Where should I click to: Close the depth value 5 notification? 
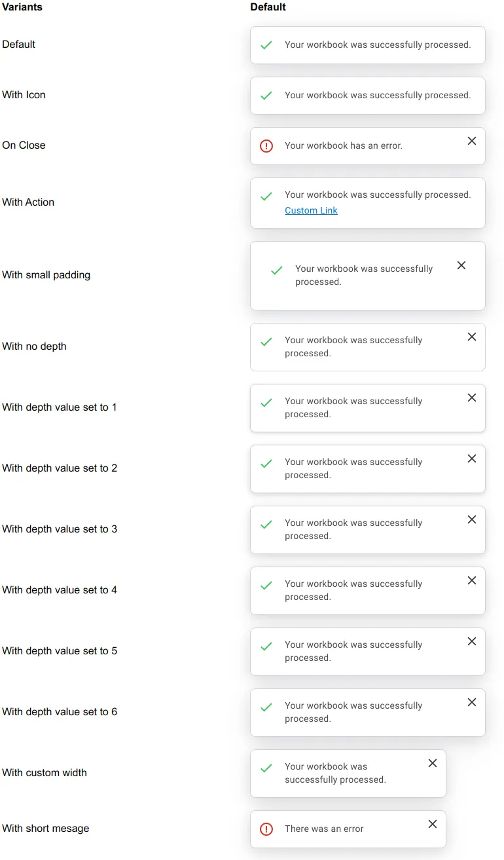pyautogui.click(x=472, y=641)
